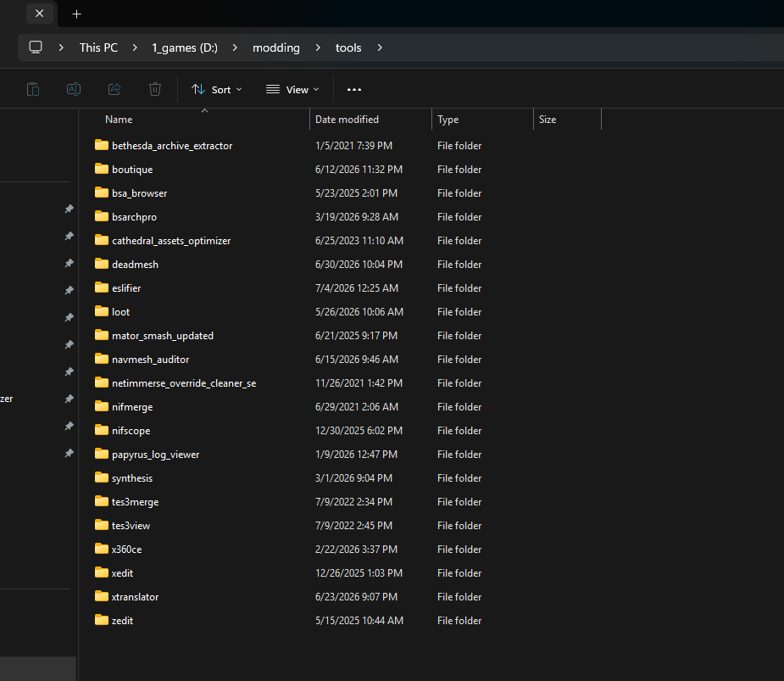Screen dimensions: 784x681
Task: Select netimmerse_override_cleaner_se folder icon
Action: pos(102,382)
